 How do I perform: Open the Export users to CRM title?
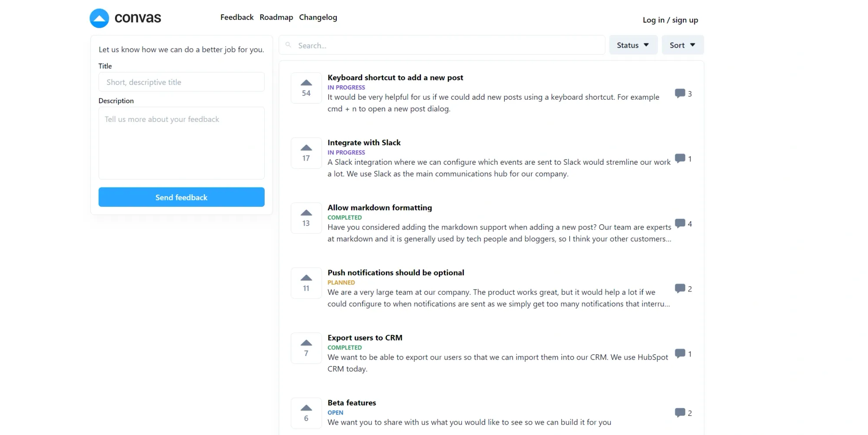(365, 338)
